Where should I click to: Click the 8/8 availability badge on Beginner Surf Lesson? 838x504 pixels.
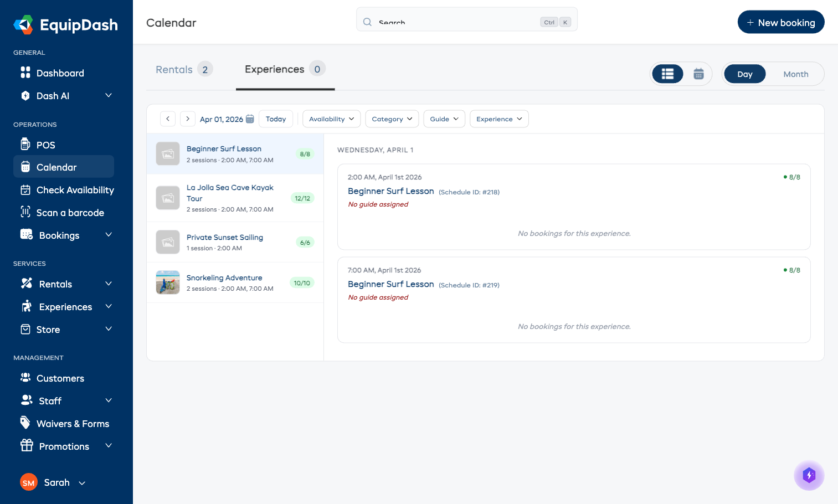click(x=305, y=153)
